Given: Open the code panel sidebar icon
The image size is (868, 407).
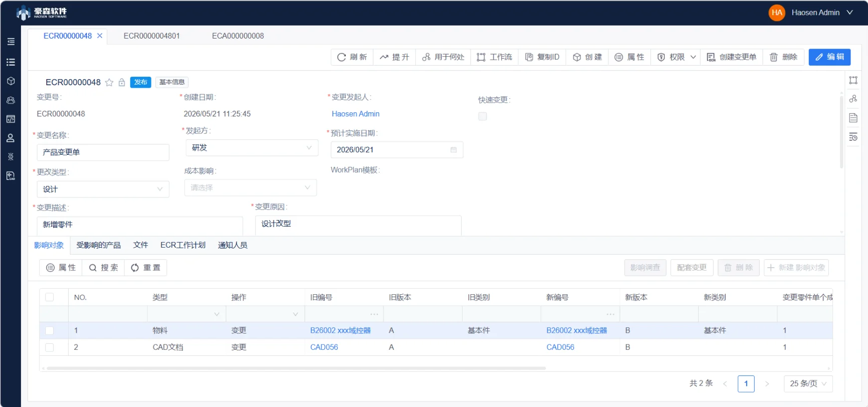Looking at the screenshot, I should pyautogui.click(x=11, y=119).
